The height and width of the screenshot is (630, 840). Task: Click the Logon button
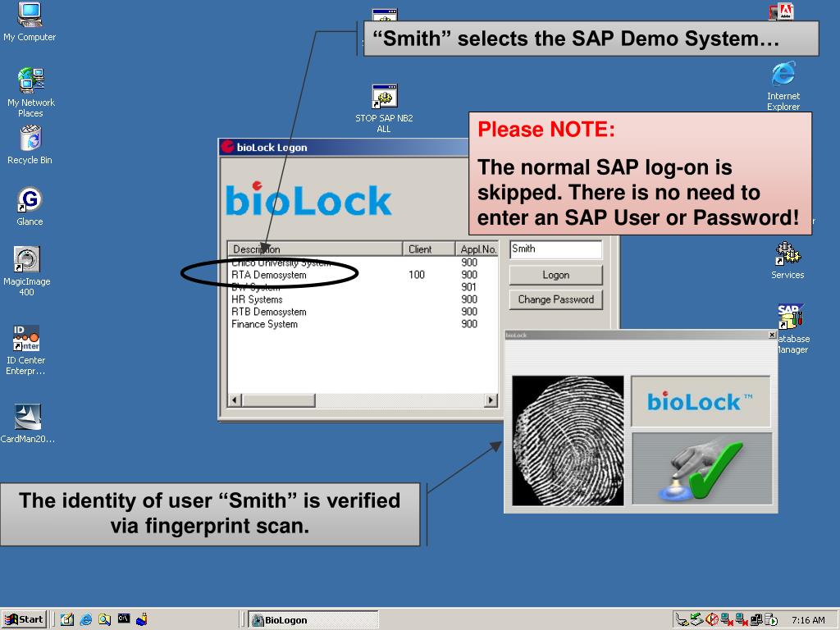555,275
